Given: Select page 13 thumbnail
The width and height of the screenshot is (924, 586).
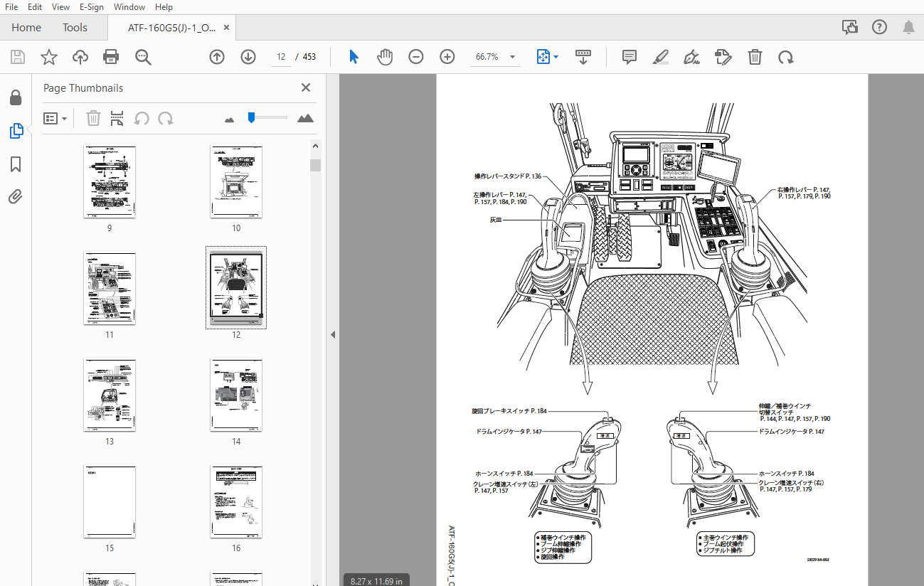Looking at the screenshot, I should pyautogui.click(x=110, y=395).
